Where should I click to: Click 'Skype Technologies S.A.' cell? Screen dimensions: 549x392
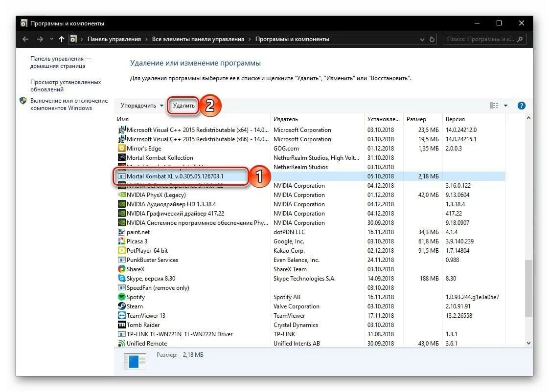tap(304, 278)
